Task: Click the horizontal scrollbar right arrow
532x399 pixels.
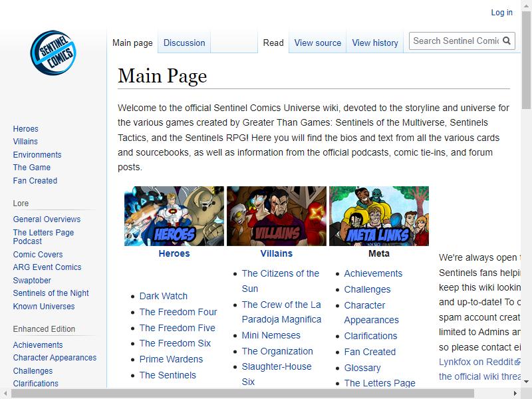Action: coord(515,394)
